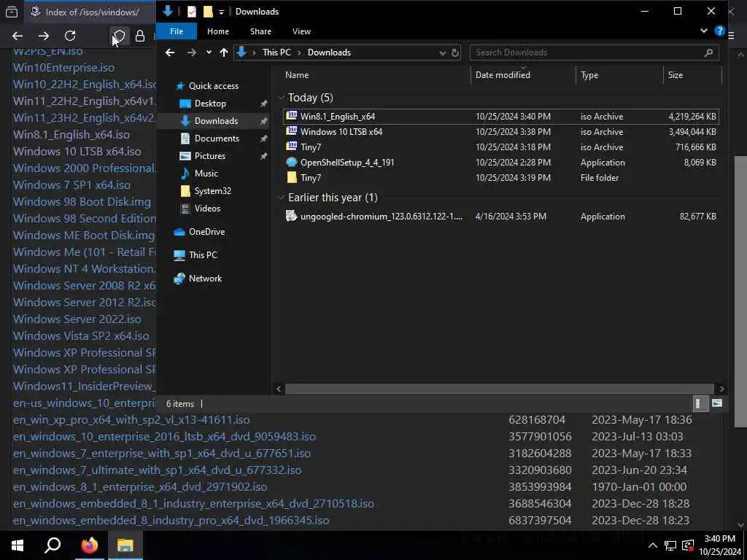
Task: Select Network in navigation pane
Action: click(205, 279)
